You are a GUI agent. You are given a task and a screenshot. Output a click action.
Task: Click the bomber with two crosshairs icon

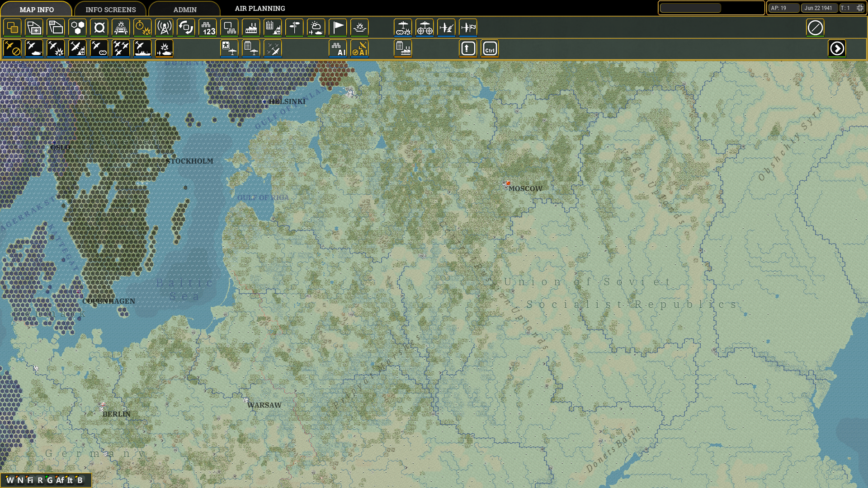425,28
